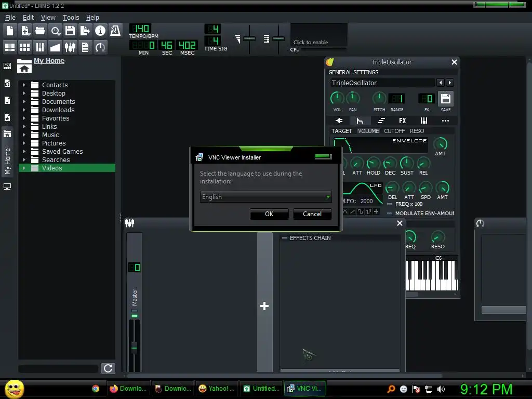Click the FX Mixer Master channel fader
This screenshot has height=399, width=532.
(135, 348)
